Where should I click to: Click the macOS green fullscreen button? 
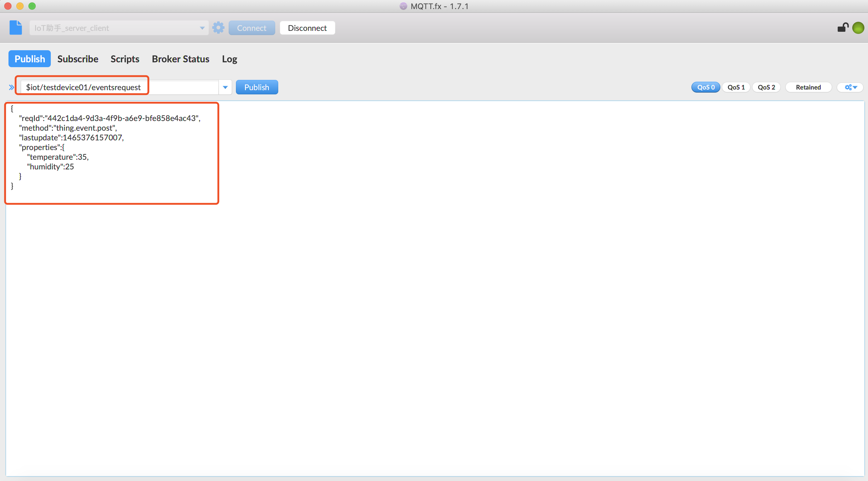click(32, 6)
